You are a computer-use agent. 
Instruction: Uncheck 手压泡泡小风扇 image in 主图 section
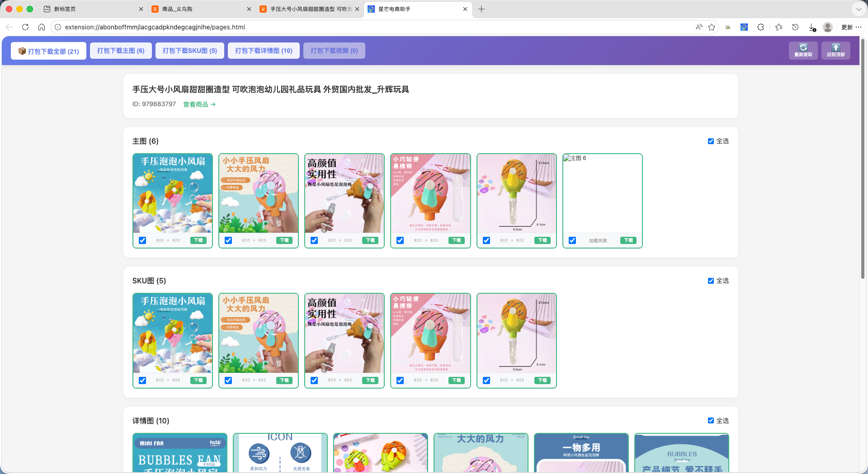142,240
